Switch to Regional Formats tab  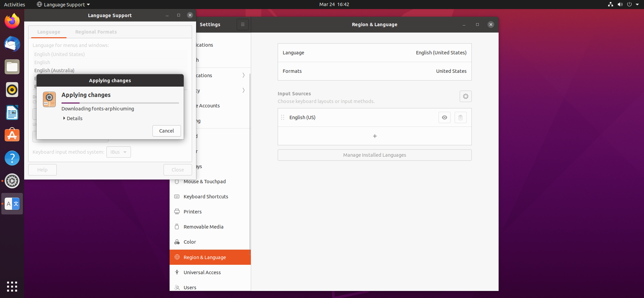click(96, 32)
